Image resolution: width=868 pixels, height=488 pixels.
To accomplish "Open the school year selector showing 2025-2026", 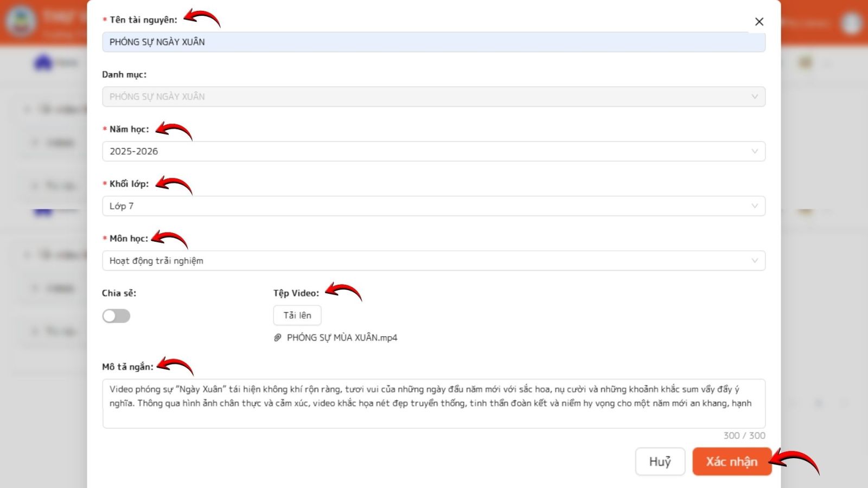I will pyautogui.click(x=423, y=151).
